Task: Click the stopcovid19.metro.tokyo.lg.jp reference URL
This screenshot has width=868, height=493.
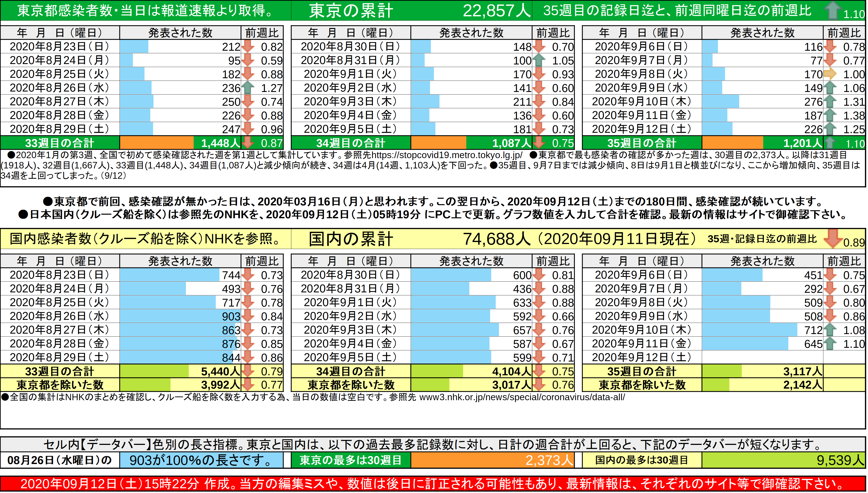Action: pos(447,155)
